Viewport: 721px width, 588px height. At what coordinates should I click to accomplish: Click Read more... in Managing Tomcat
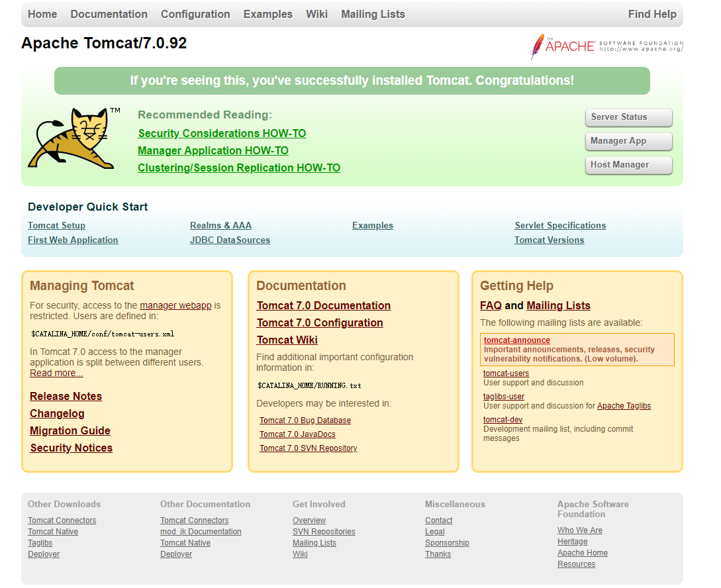pos(56,373)
